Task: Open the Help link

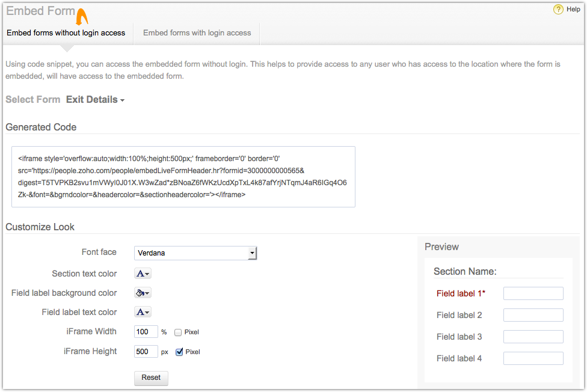Action: pyautogui.click(x=573, y=10)
